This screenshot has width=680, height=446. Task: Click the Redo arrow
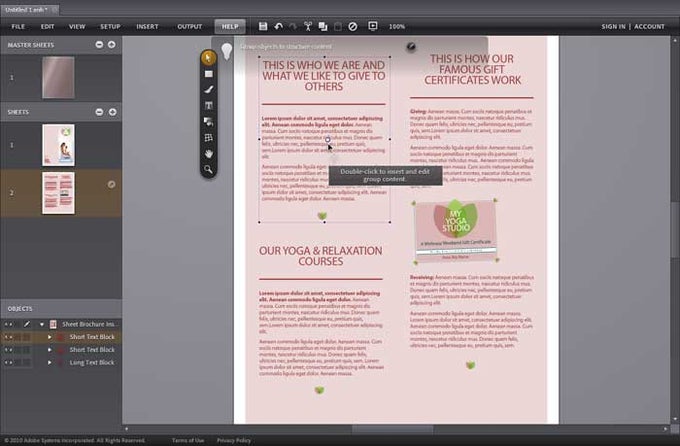coord(293,26)
